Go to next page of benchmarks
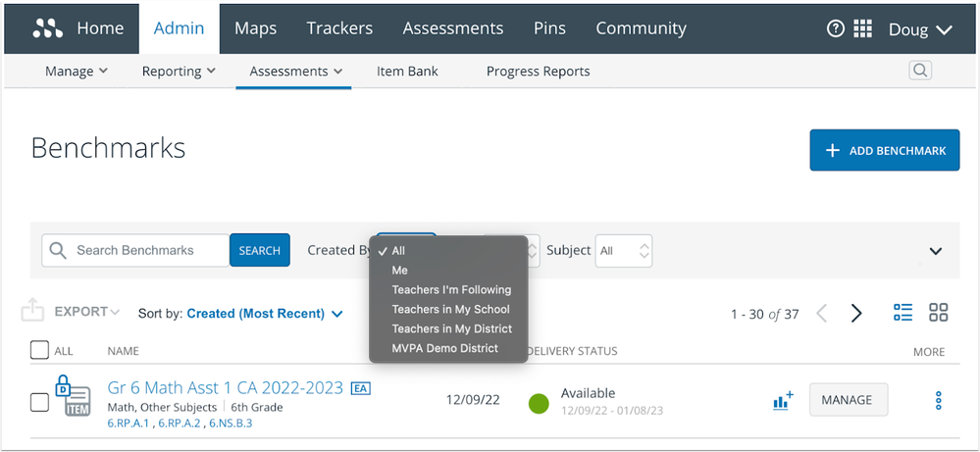Image resolution: width=980 pixels, height=452 pixels. (x=856, y=314)
